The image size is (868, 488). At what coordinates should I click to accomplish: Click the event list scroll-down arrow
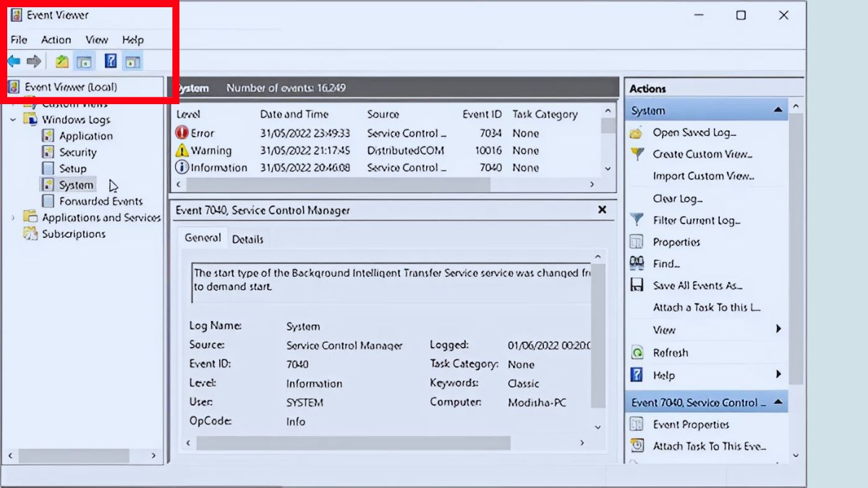point(608,168)
